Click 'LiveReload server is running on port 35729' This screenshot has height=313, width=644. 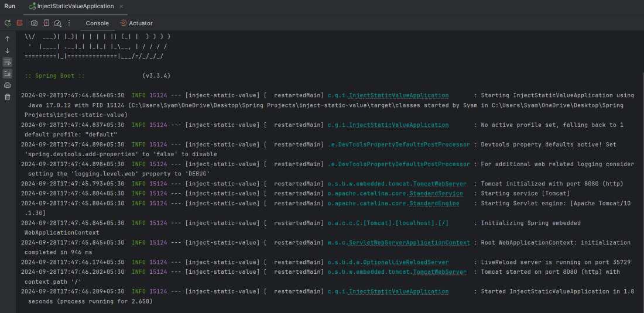point(556,262)
